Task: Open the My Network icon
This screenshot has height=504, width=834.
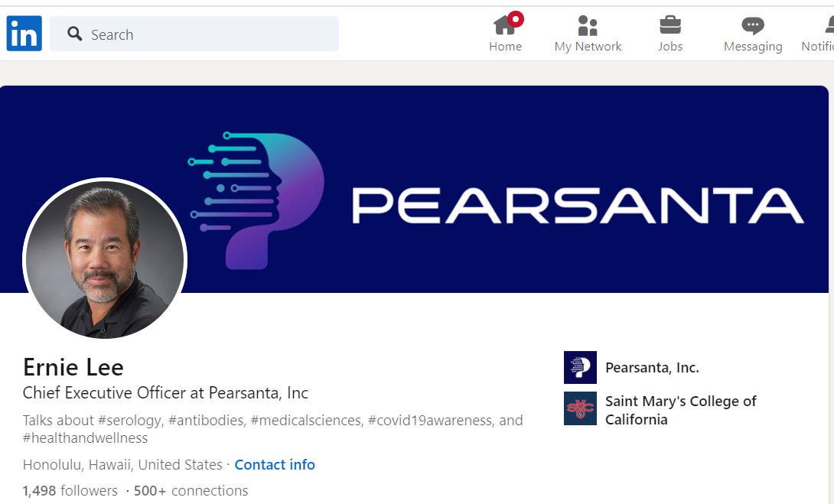Action: coord(588,25)
